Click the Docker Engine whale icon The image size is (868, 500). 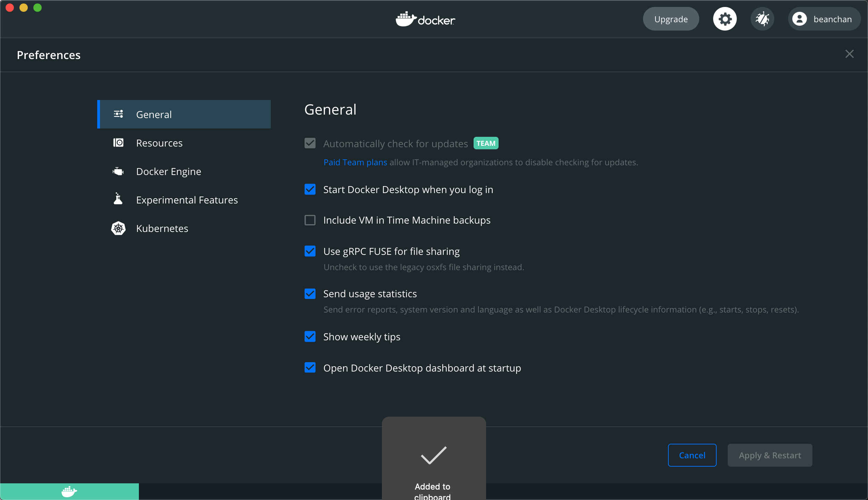[x=118, y=171]
